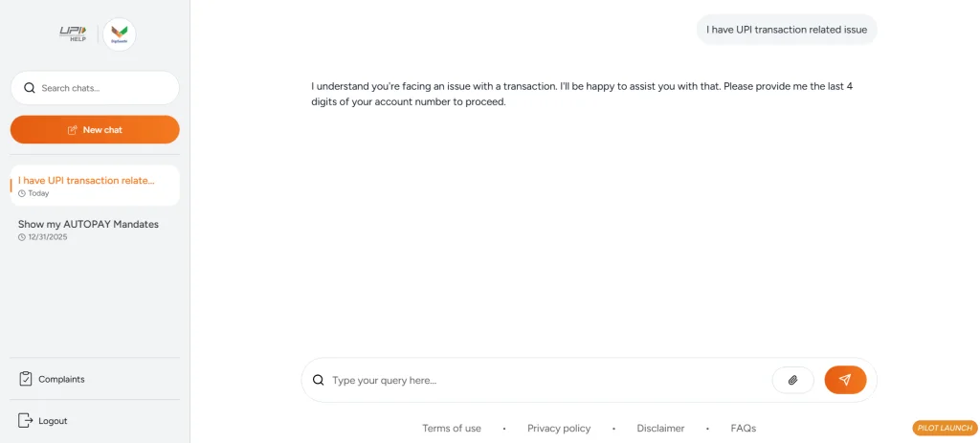View the Disclaimer link
980x443 pixels.
(x=660, y=429)
